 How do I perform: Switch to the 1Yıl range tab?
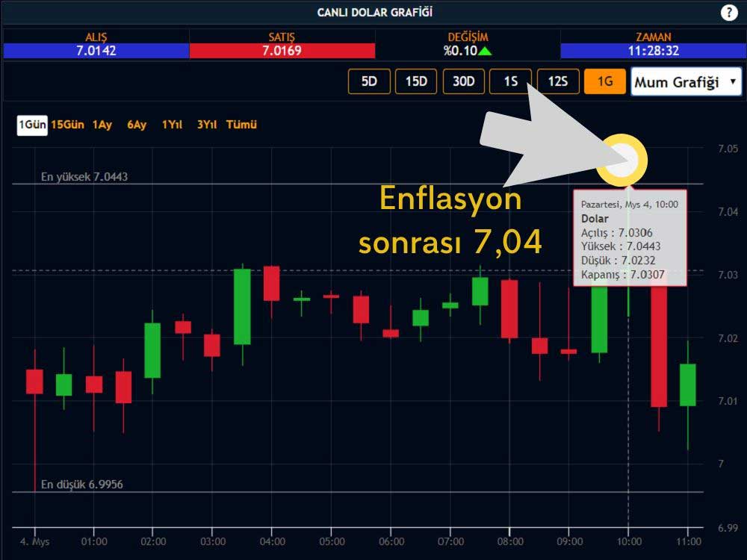(172, 125)
